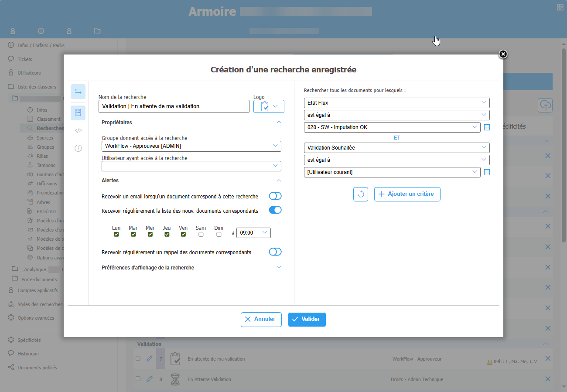
Task: Open the Logo picker dropdown
Action: pyautogui.click(x=269, y=106)
